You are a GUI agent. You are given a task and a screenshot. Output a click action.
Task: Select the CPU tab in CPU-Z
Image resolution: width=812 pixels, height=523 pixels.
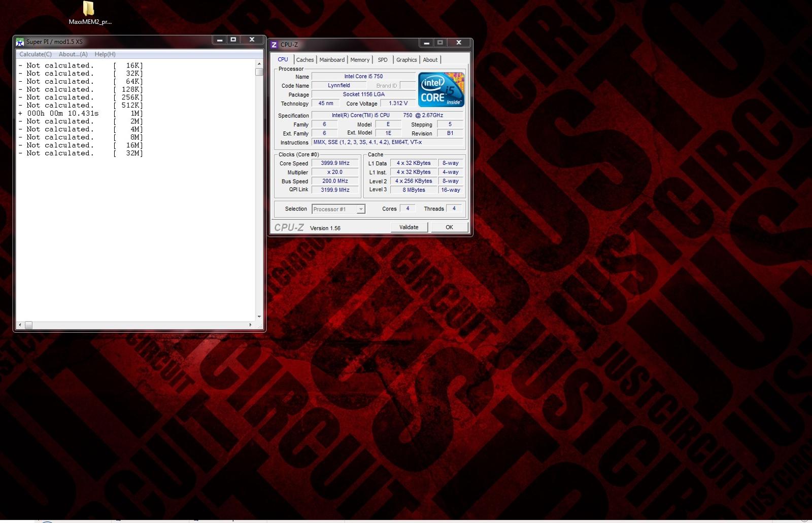tap(283, 59)
